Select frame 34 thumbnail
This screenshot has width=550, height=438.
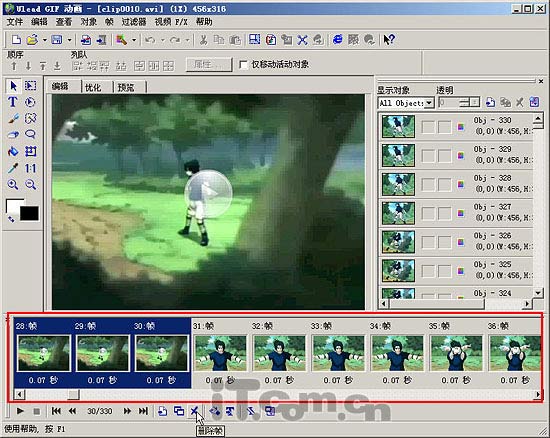[x=397, y=353]
